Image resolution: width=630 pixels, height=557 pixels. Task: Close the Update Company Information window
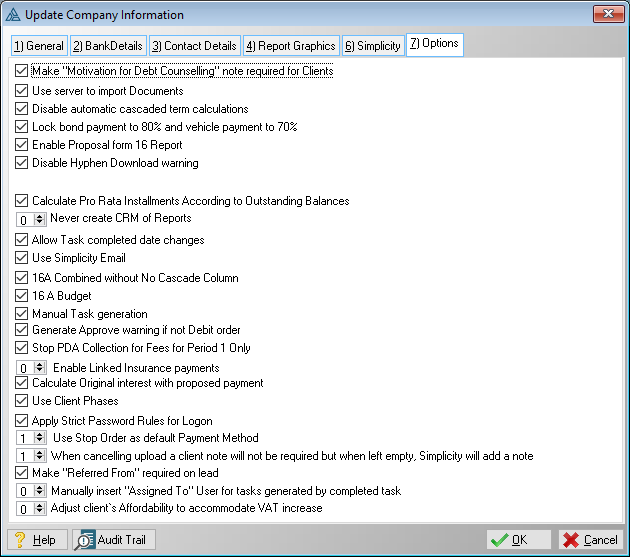[609, 14]
